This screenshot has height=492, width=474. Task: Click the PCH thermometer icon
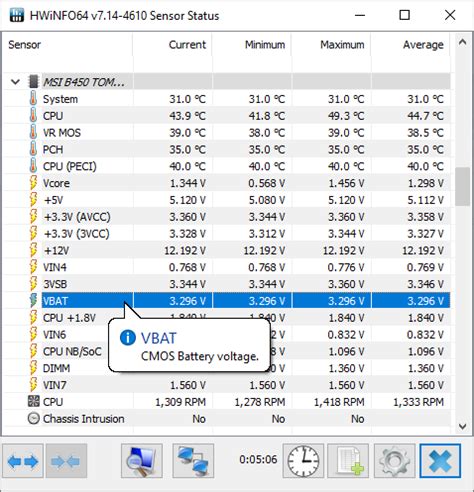tap(33, 149)
